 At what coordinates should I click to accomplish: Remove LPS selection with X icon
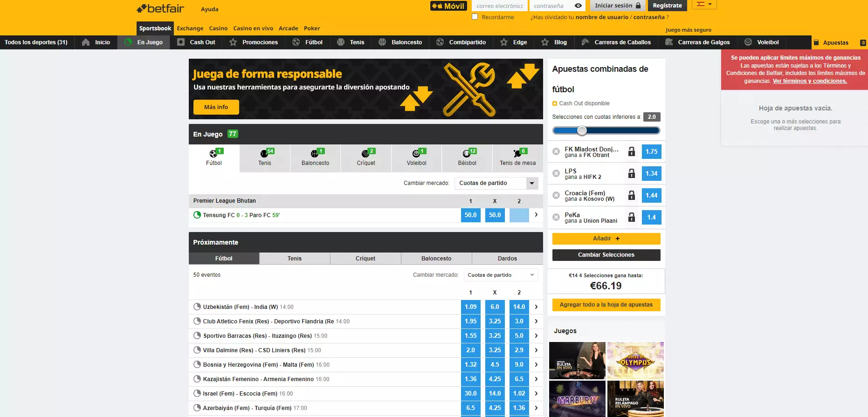(x=556, y=173)
